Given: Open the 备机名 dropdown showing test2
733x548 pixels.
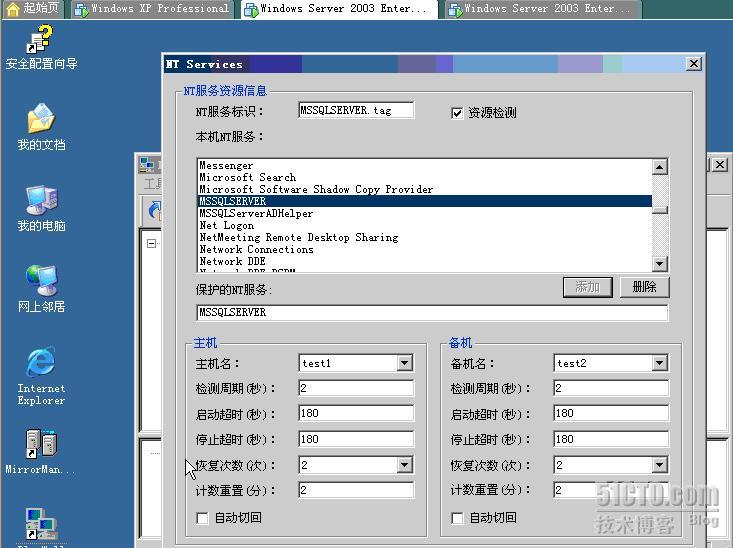Looking at the screenshot, I should pos(659,363).
